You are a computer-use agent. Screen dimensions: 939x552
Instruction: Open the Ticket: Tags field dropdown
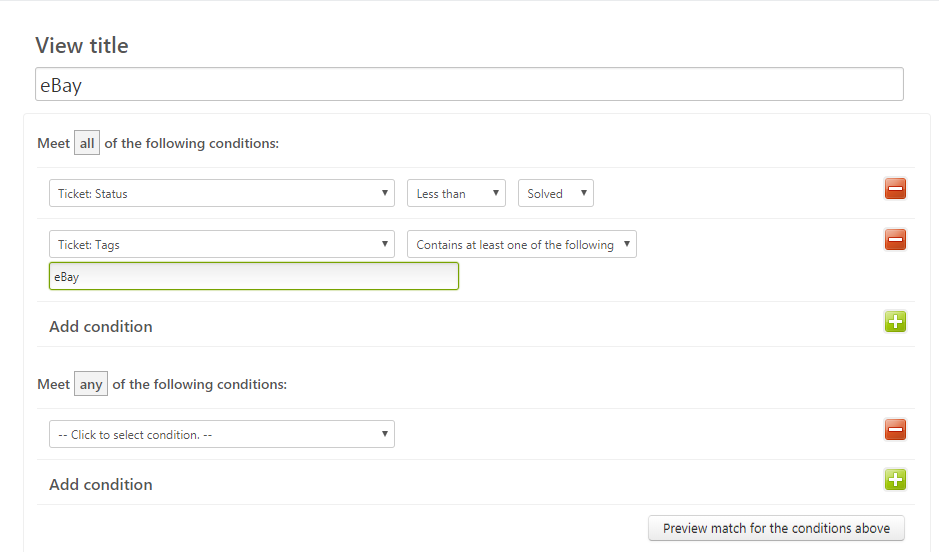[222, 244]
